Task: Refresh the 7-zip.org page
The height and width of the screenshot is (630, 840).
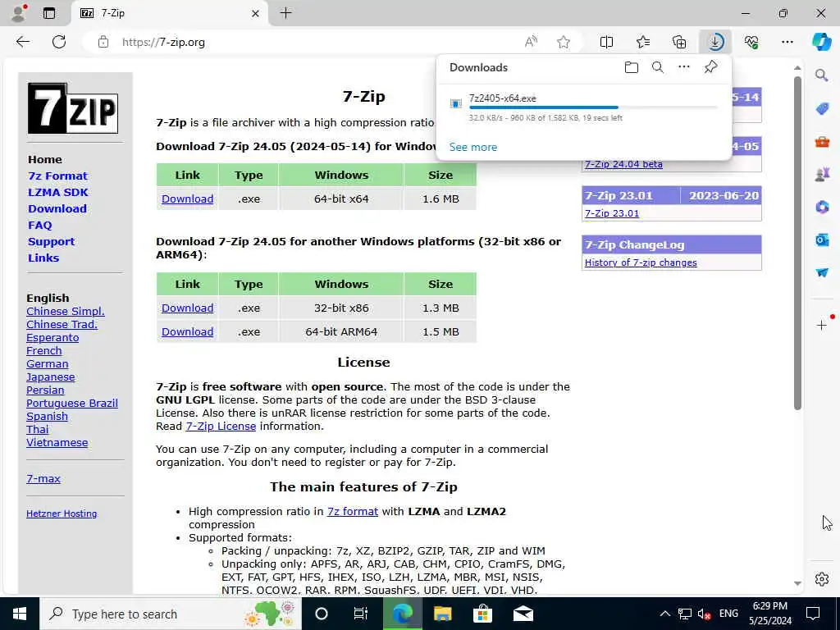Action: [59, 42]
